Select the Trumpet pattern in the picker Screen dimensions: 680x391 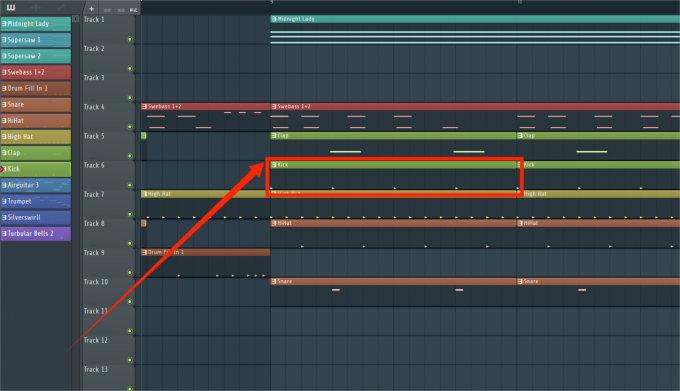(x=36, y=201)
